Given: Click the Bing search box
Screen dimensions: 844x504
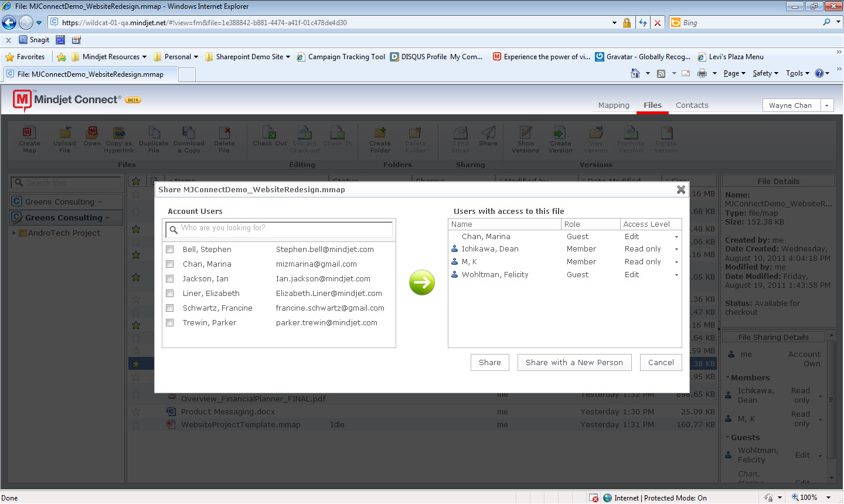Looking at the screenshot, I should [746, 23].
